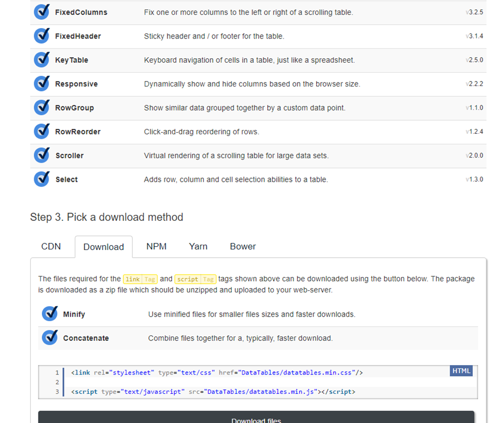The width and height of the screenshot is (504, 423).
Task: Click the Concatenate option label
Action: [86, 338]
